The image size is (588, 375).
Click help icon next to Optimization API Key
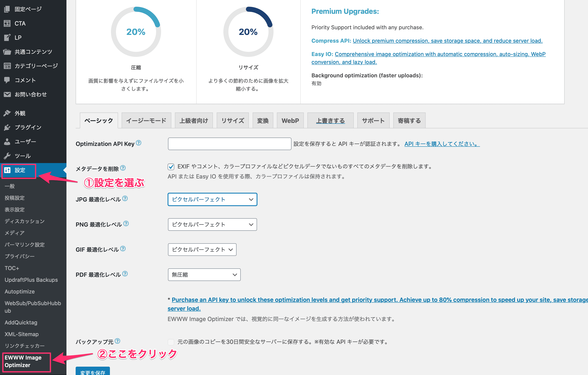139,143
